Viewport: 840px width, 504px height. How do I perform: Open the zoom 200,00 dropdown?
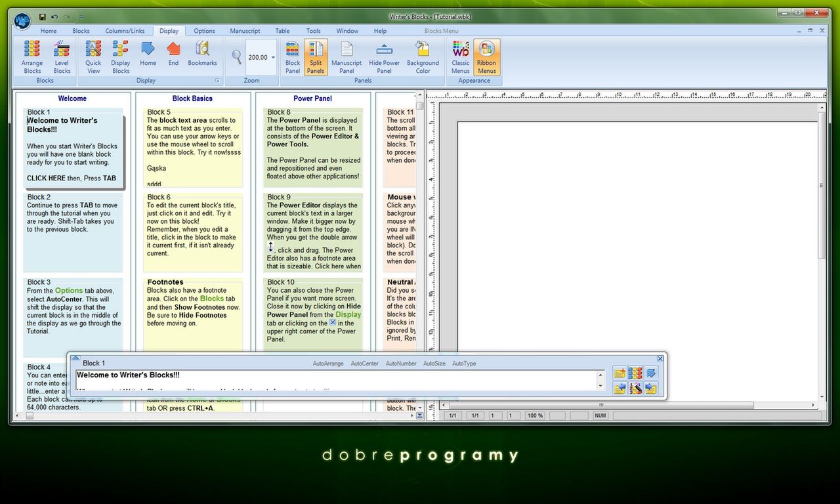(x=273, y=57)
